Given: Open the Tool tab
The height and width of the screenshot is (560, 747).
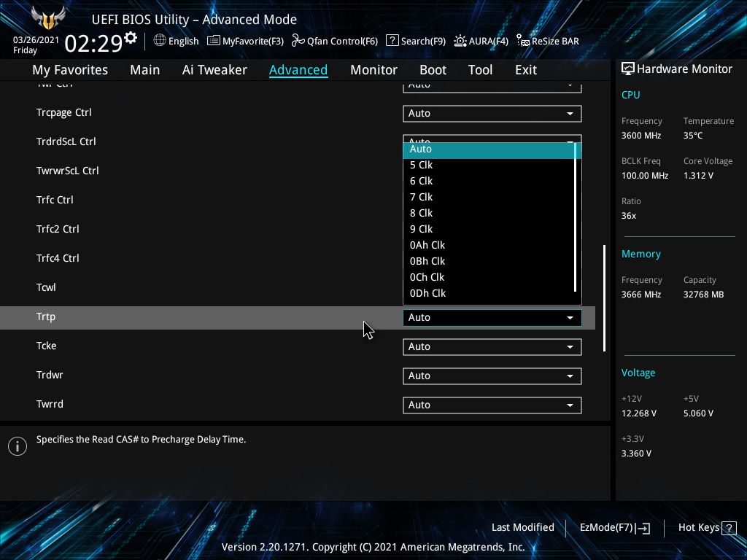Looking at the screenshot, I should (x=480, y=70).
